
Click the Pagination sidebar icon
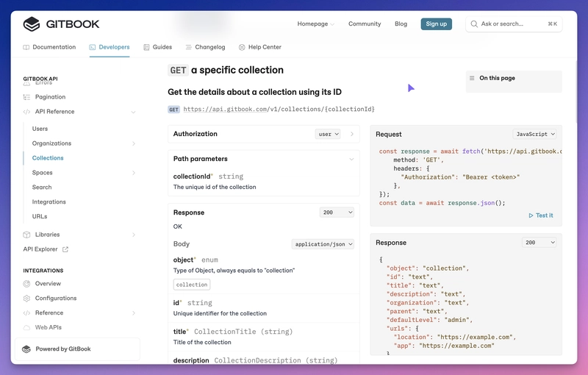[x=26, y=97]
